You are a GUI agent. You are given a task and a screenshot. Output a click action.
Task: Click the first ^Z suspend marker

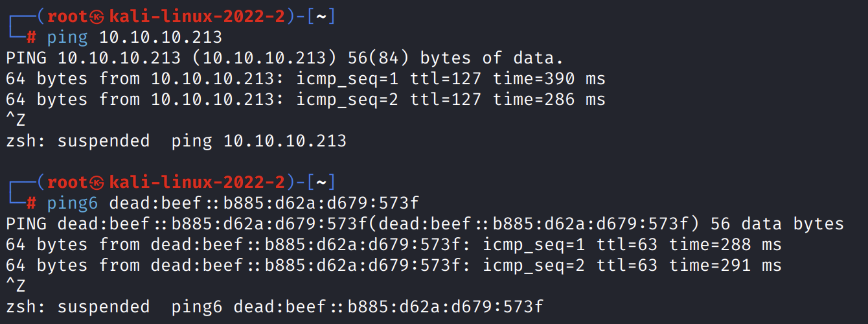[16, 121]
